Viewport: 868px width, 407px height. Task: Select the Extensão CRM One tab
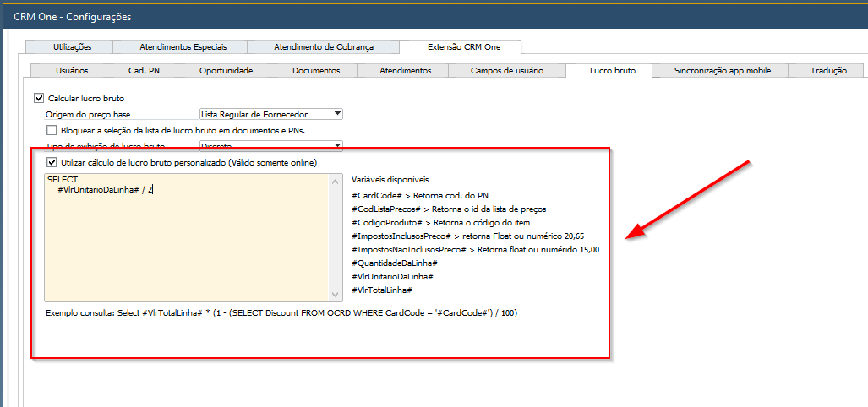(462, 47)
